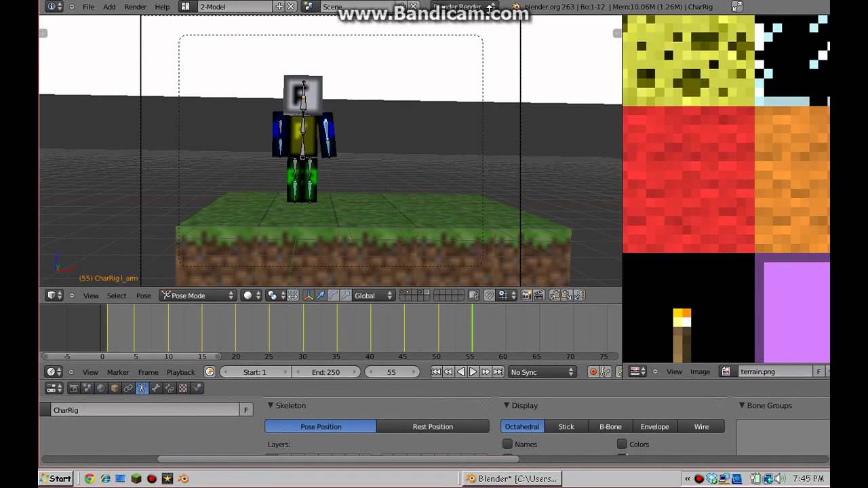This screenshot has height=488, width=868.
Task: Open the snap element dropdown
Action: pos(507,296)
